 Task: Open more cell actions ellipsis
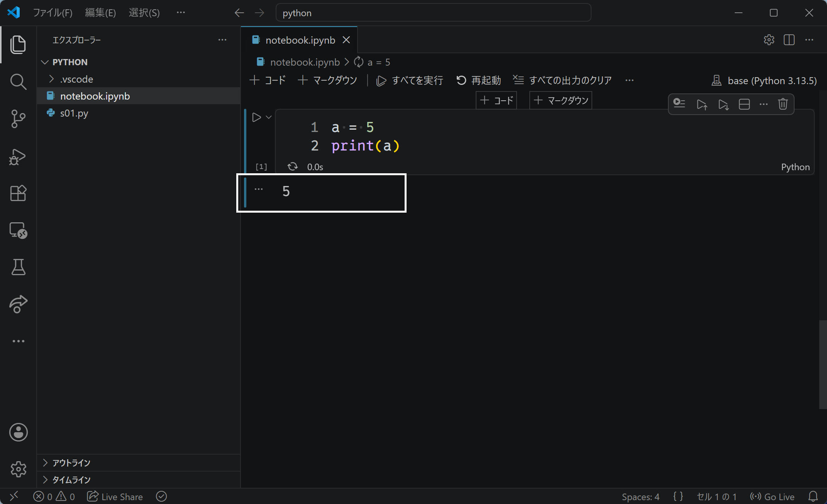click(764, 104)
